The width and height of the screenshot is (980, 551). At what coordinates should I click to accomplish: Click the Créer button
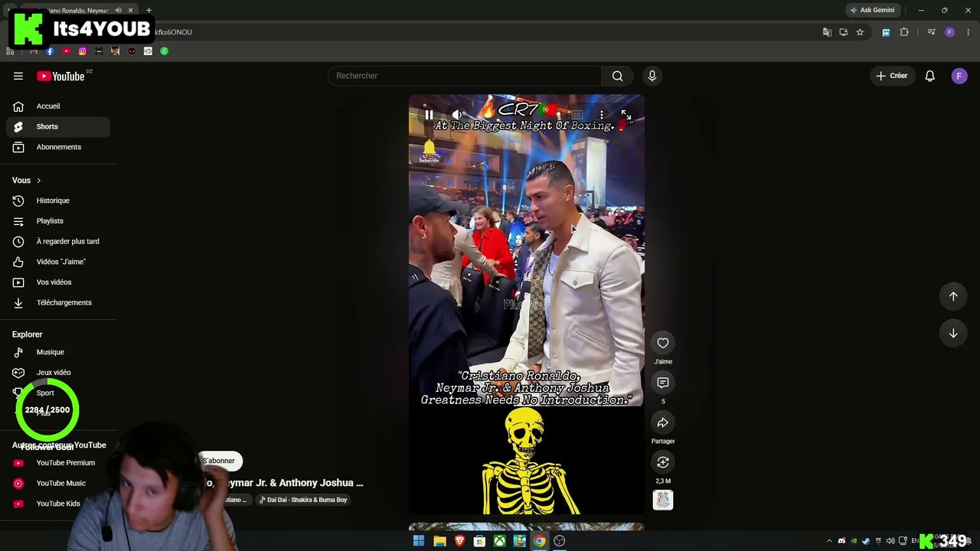[892, 76]
